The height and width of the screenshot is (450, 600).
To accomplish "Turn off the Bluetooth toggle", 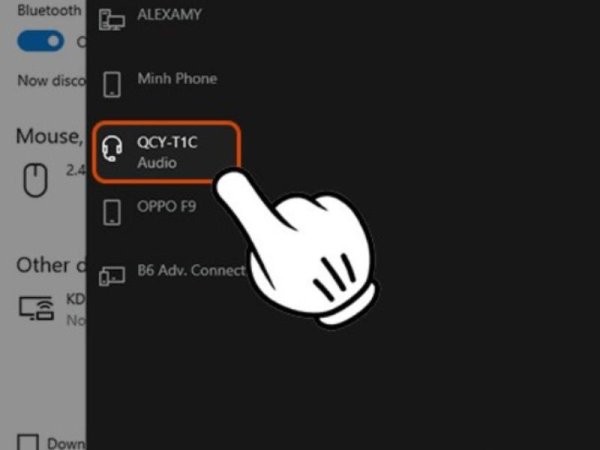I will [x=41, y=41].
